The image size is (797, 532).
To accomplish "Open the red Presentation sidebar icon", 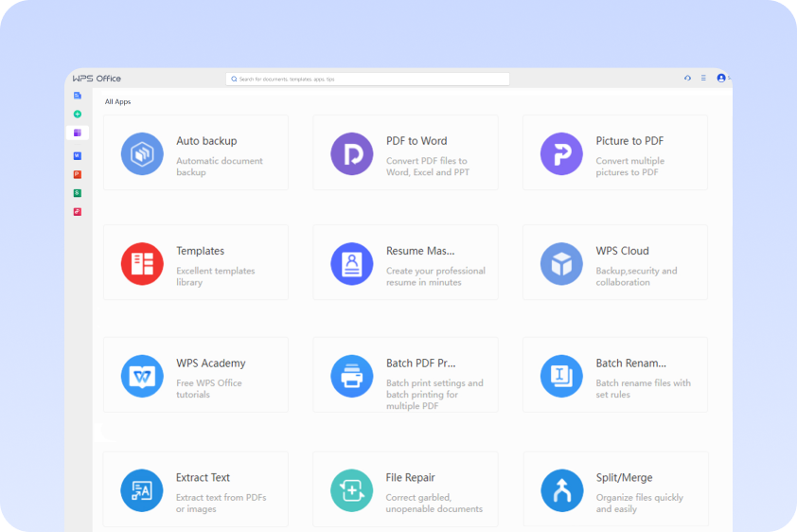I will pyautogui.click(x=78, y=174).
